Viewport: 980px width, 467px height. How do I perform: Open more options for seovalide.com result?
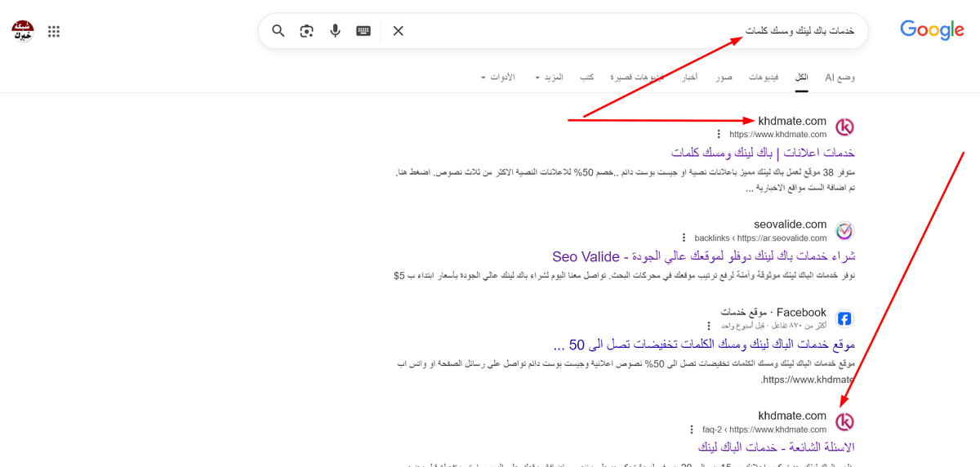684,238
